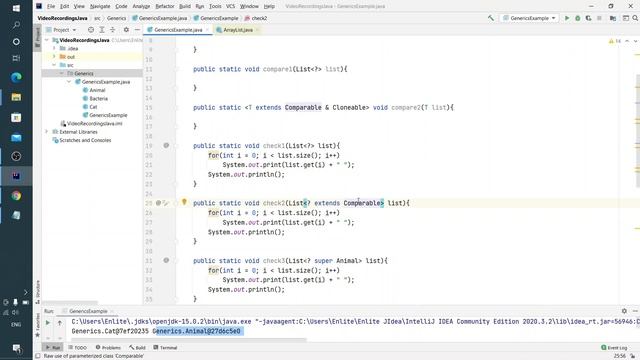Open File Explorer from the taskbar
The image size is (640, 360).
coord(16,97)
